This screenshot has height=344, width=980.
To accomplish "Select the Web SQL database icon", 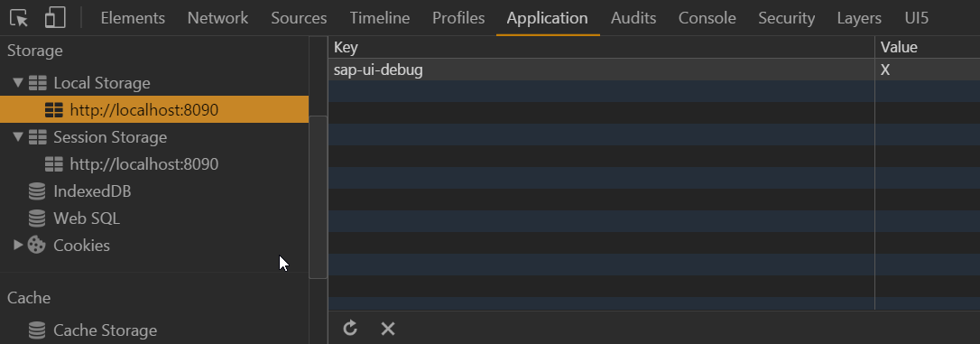I will [x=37, y=218].
